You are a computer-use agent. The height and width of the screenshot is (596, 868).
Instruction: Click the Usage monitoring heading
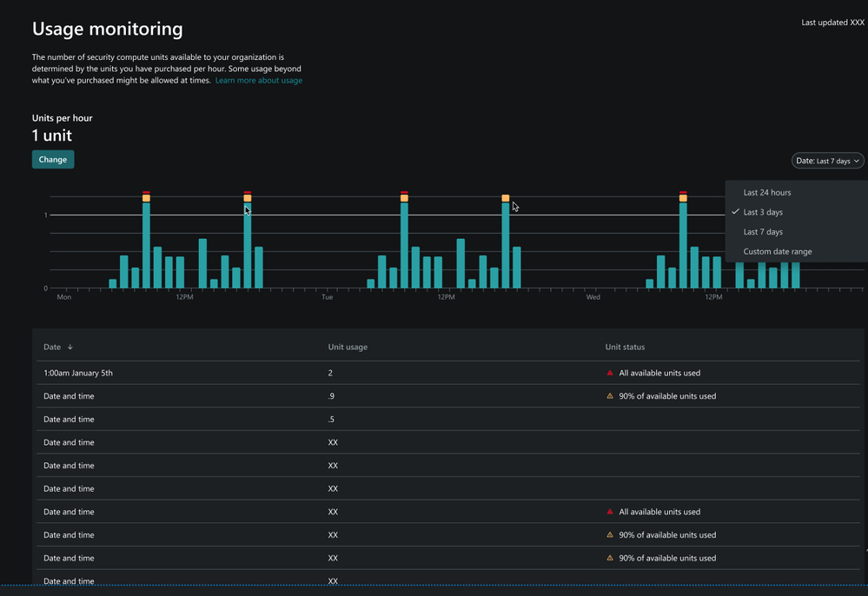(x=108, y=29)
